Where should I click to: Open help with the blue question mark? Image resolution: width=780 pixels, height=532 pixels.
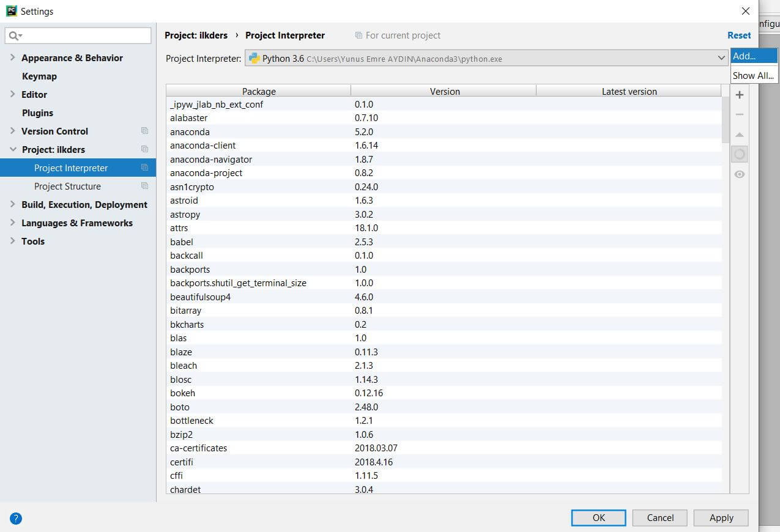[16, 519]
